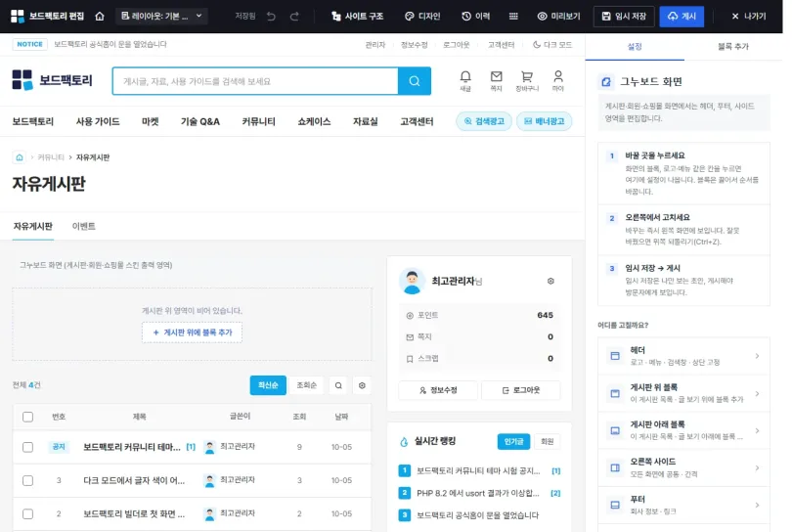The image size is (792, 532).
Task: Select the 이벤트 board tab
Action: pyautogui.click(x=83, y=226)
